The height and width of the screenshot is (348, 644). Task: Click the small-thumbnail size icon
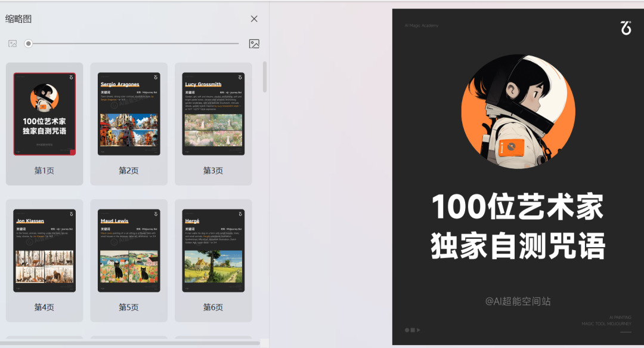(x=13, y=44)
